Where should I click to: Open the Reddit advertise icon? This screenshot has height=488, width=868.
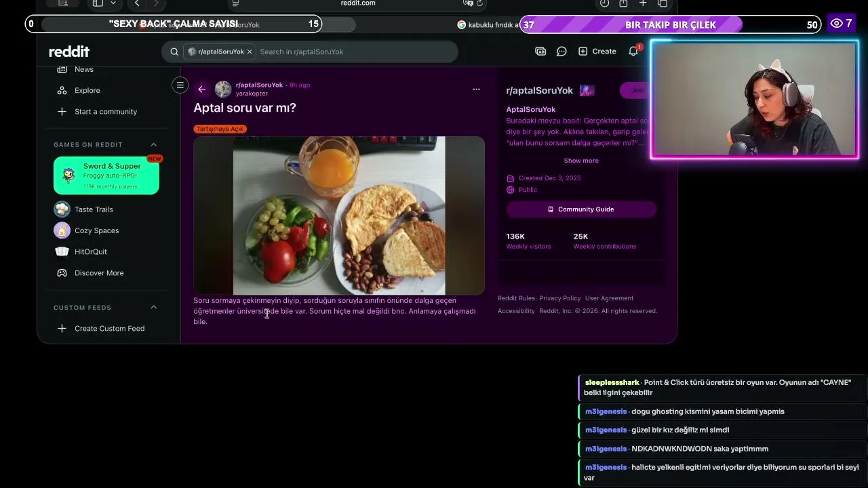tap(540, 52)
